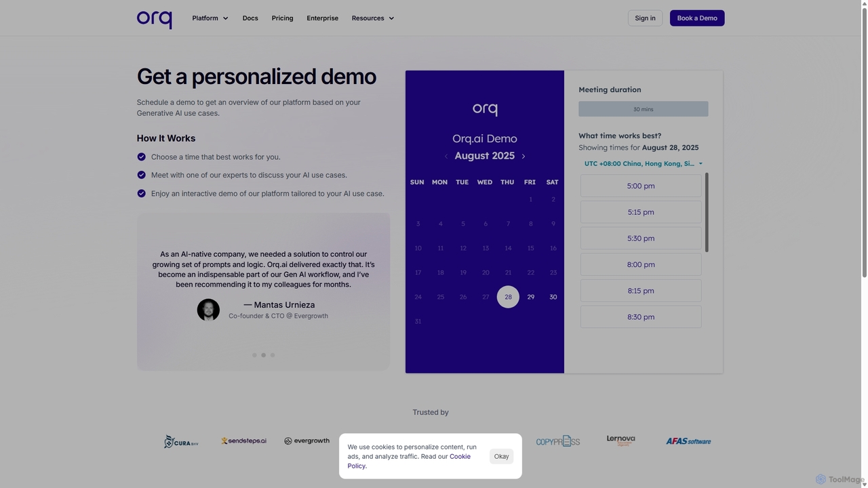
Task: Click checkmark beside 'Enjoy an interactive demo'
Action: (141, 193)
